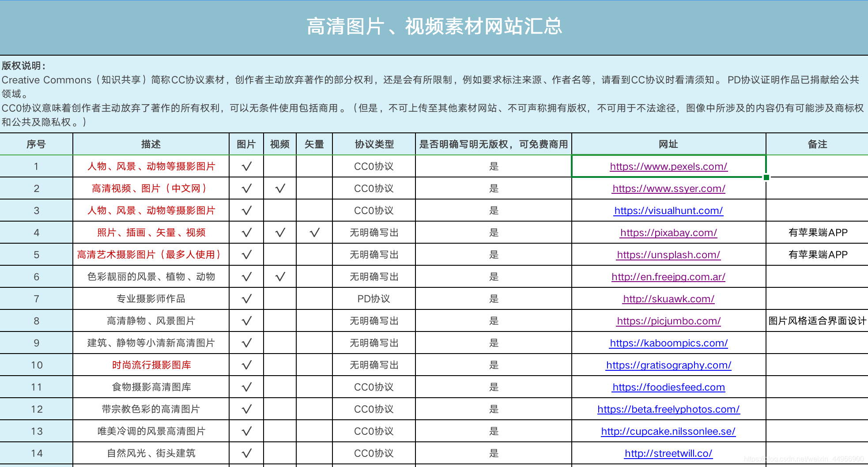Open the https://visualhunt.com/ link
The height and width of the screenshot is (467, 868).
[x=668, y=211]
